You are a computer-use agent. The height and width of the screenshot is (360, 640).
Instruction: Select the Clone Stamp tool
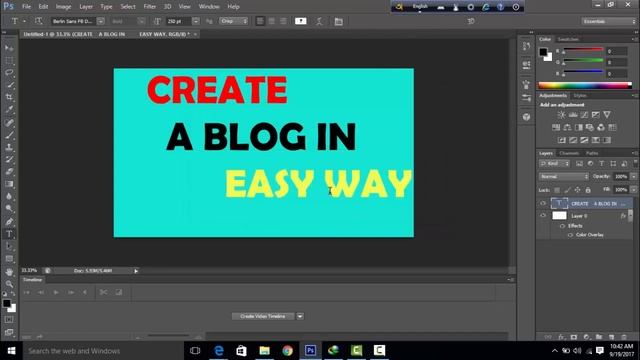[x=9, y=147]
